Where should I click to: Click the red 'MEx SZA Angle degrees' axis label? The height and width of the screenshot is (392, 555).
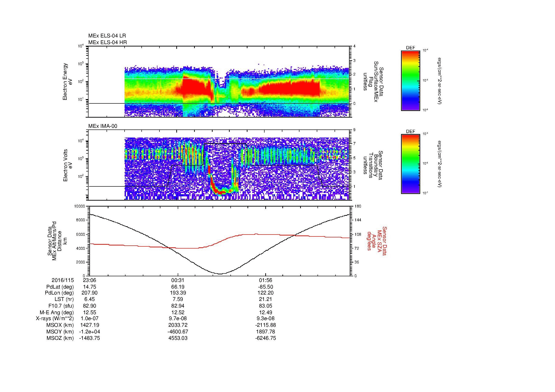pyautogui.click(x=377, y=241)
